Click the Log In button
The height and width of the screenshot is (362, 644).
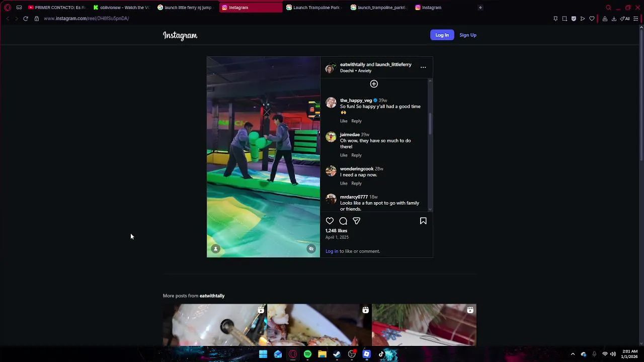pyautogui.click(x=442, y=35)
